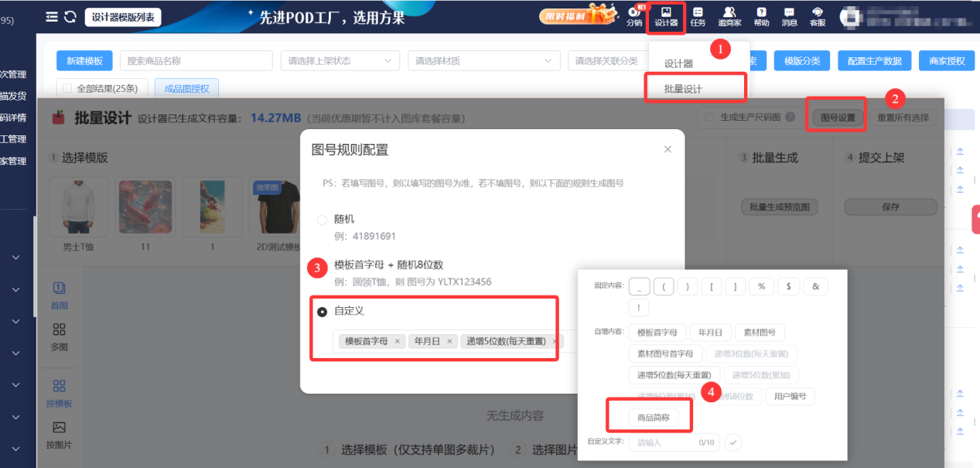This screenshot has width=980, height=468.
Task: Confirm custom text with checkmark icon
Action: click(732, 442)
